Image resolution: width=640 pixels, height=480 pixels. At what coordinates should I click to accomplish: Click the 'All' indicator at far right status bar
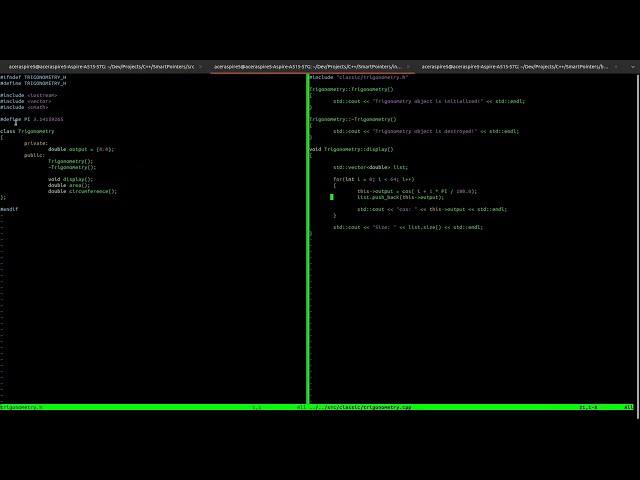[x=629, y=407]
